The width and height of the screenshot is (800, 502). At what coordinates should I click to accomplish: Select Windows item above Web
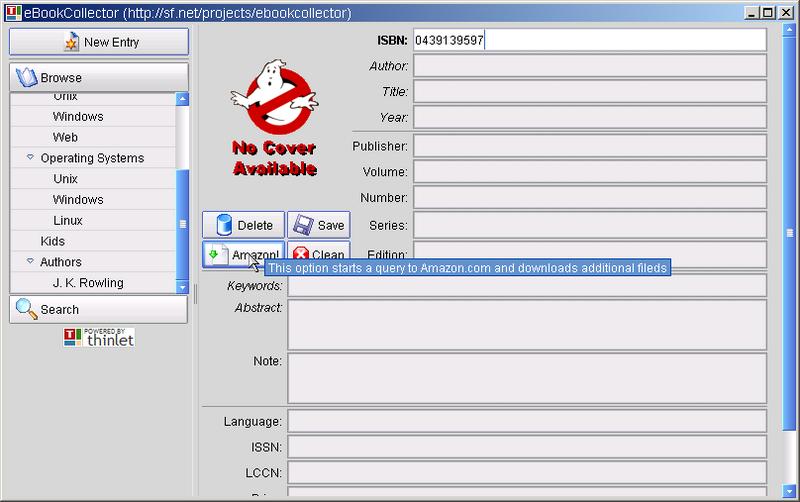(x=78, y=116)
